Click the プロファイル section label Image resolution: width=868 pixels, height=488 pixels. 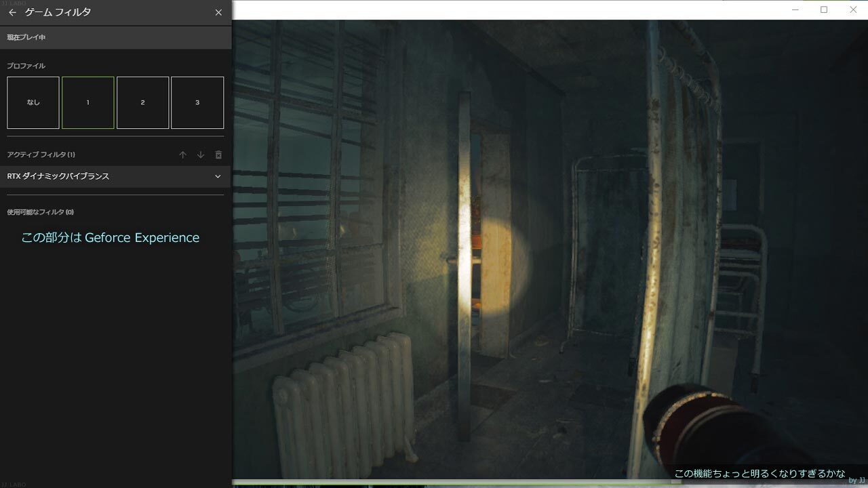tap(26, 66)
